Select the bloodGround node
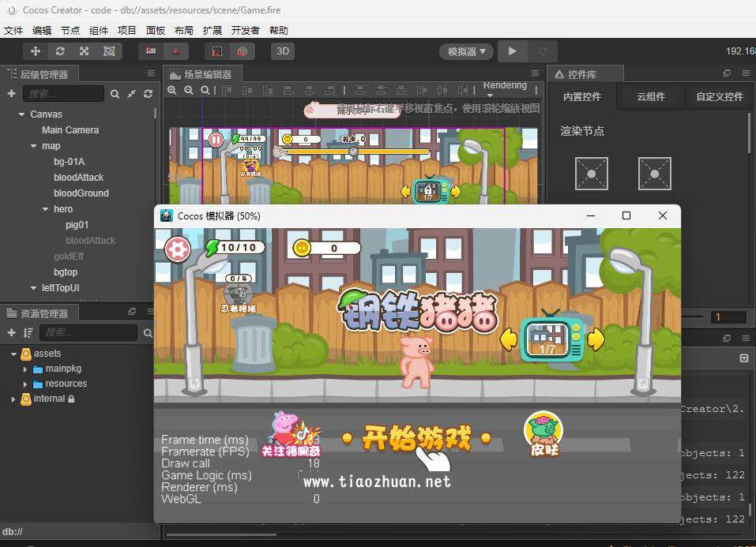The width and height of the screenshot is (756, 547). (81, 193)
